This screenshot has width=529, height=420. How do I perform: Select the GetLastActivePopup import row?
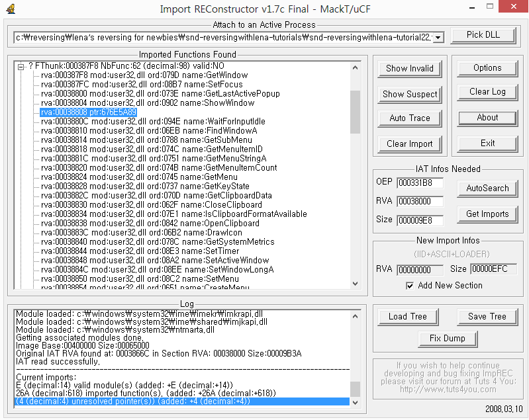coord(160,94)
